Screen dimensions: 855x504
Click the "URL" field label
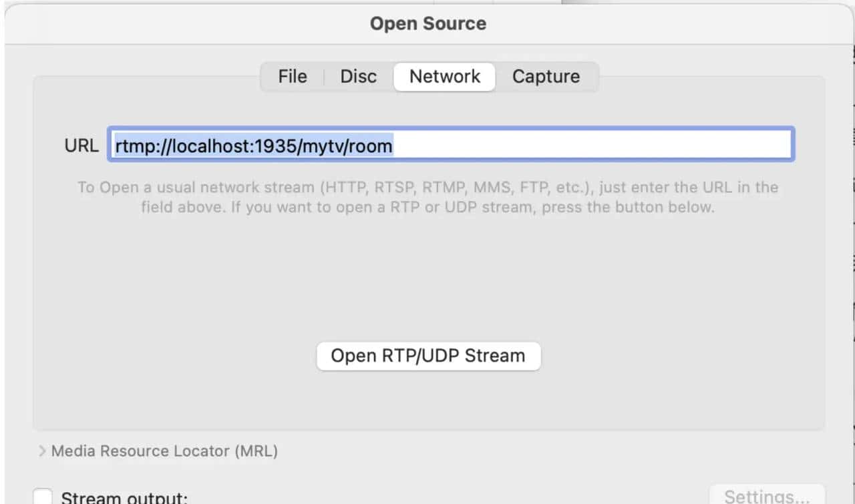coord(81,145)
